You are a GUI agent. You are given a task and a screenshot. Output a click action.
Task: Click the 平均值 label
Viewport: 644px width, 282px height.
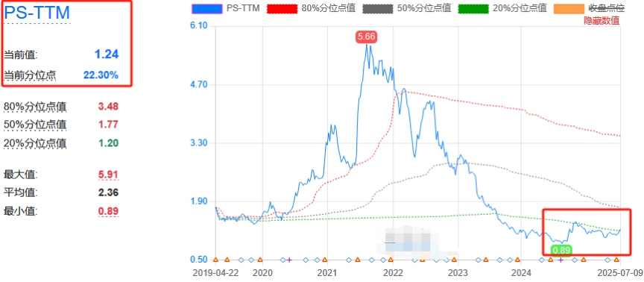20,192
